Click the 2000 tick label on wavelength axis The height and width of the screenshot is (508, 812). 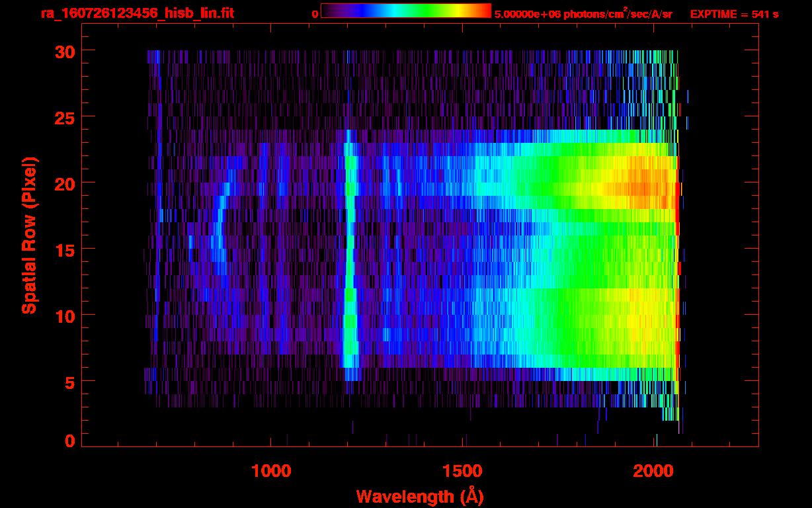[x=655, y=471]
